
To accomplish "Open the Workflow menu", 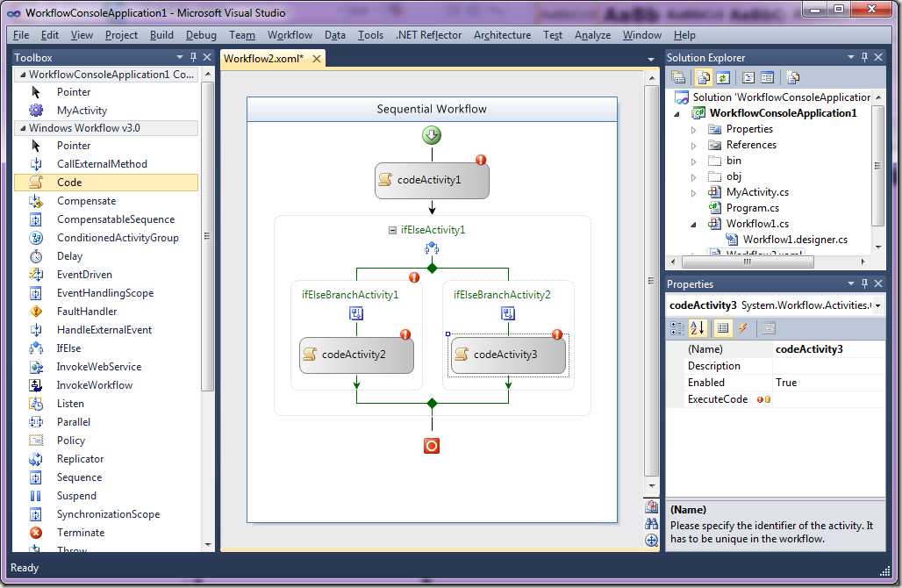I will tap(290, 35).
